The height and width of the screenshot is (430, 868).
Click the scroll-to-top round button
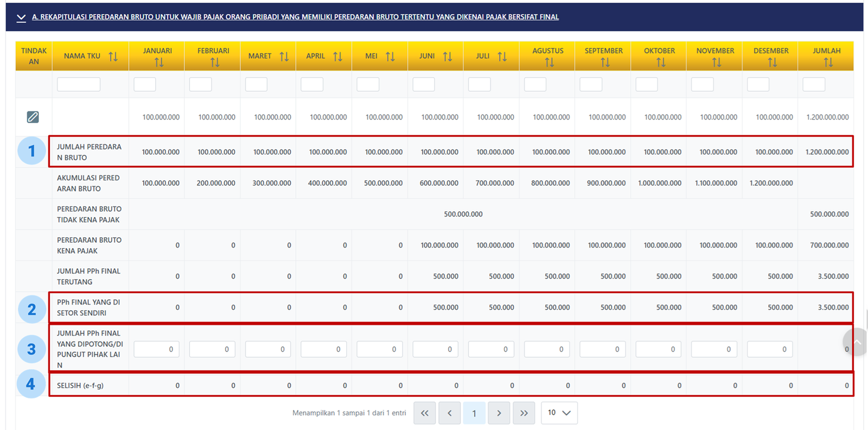click(856, 342)
